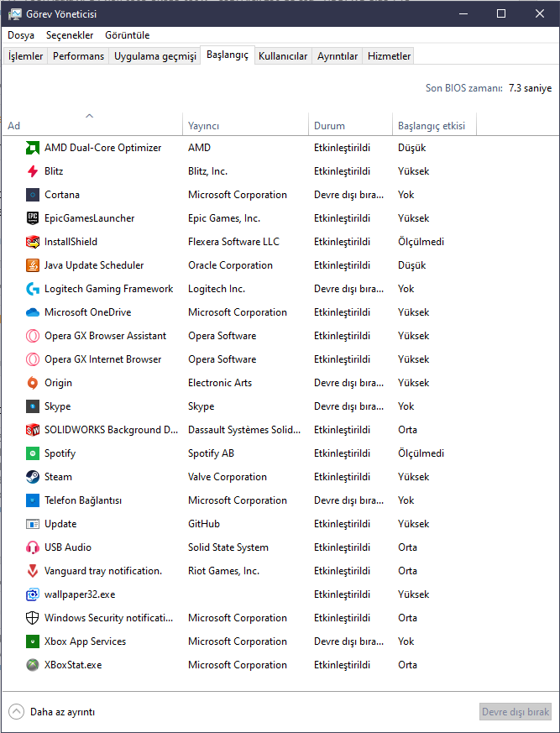Screen dimensions: 560x733
Task: Select the Başlangıç tab
Action: tap(228, 55)
